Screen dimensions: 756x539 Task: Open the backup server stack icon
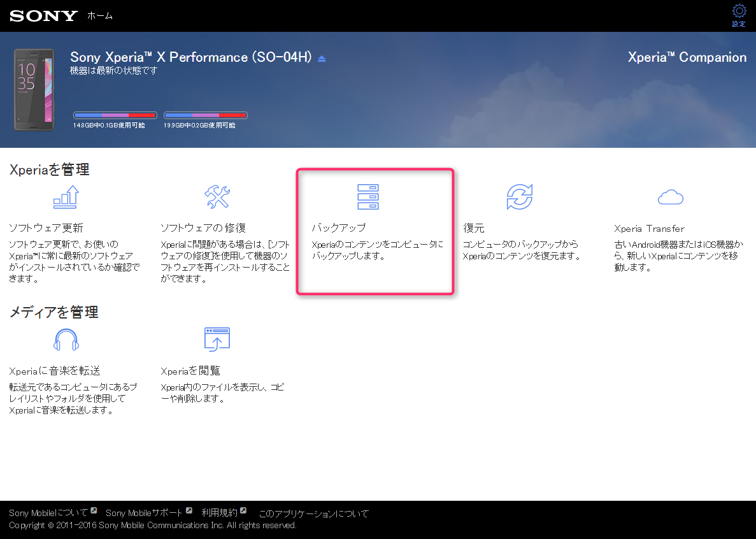367,197
